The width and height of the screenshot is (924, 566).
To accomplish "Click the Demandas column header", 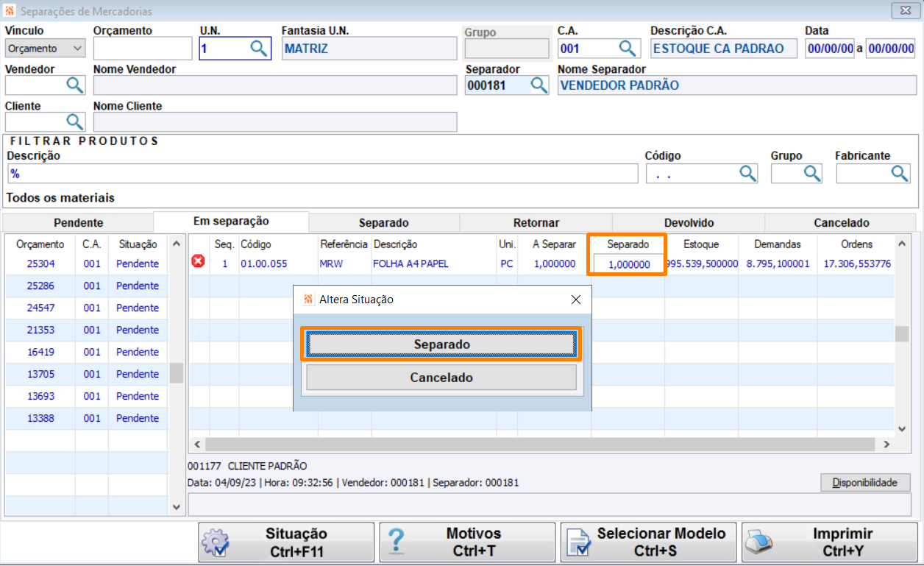I will (777, 244).
